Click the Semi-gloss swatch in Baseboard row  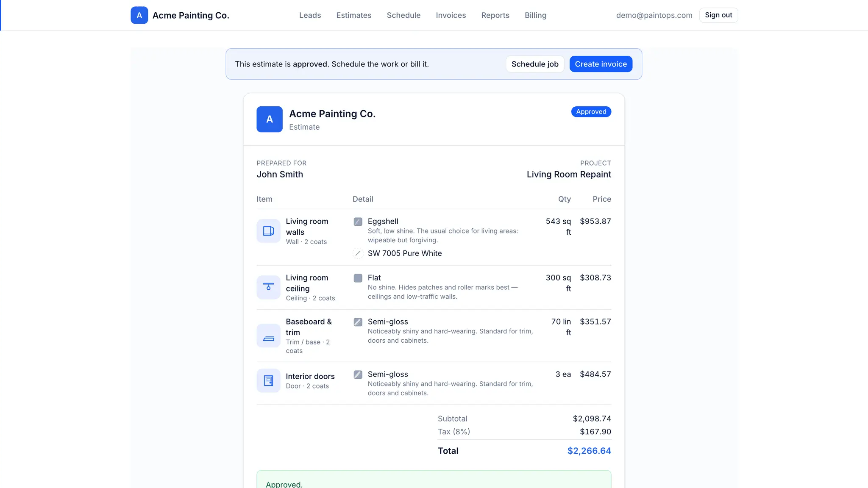coord(358,322)
